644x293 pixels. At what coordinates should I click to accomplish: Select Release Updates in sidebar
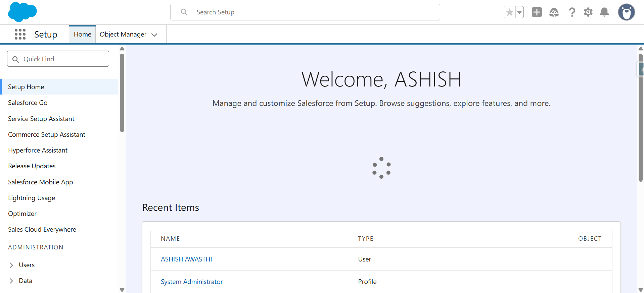[x=32, y=166]
